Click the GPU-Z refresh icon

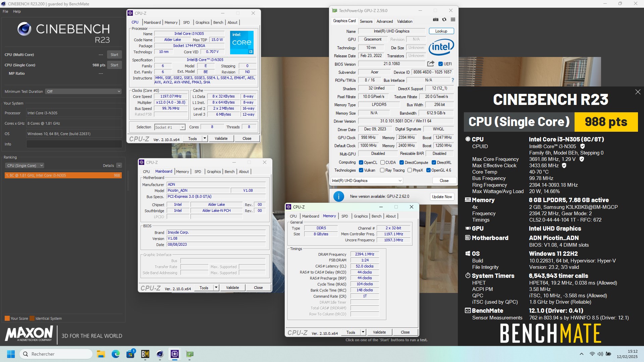tap(444, 20)
